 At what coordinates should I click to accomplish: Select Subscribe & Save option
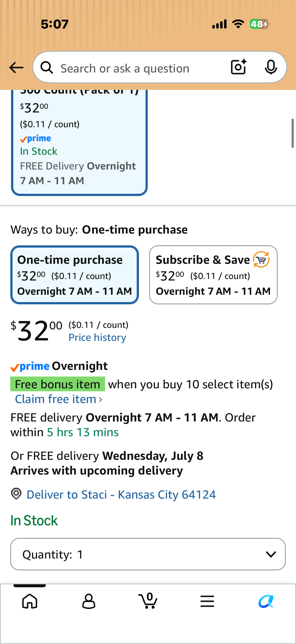[213, 275]
